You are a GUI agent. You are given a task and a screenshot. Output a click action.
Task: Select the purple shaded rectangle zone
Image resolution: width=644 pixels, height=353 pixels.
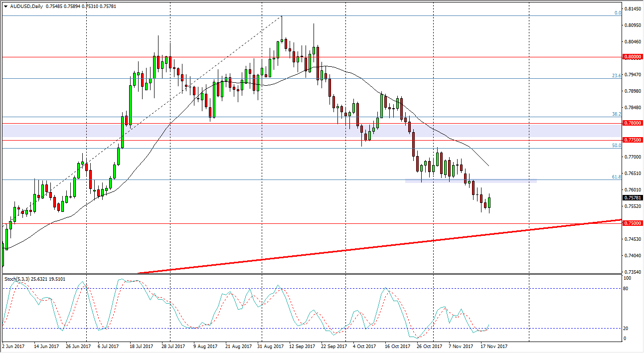click(199, 131)
